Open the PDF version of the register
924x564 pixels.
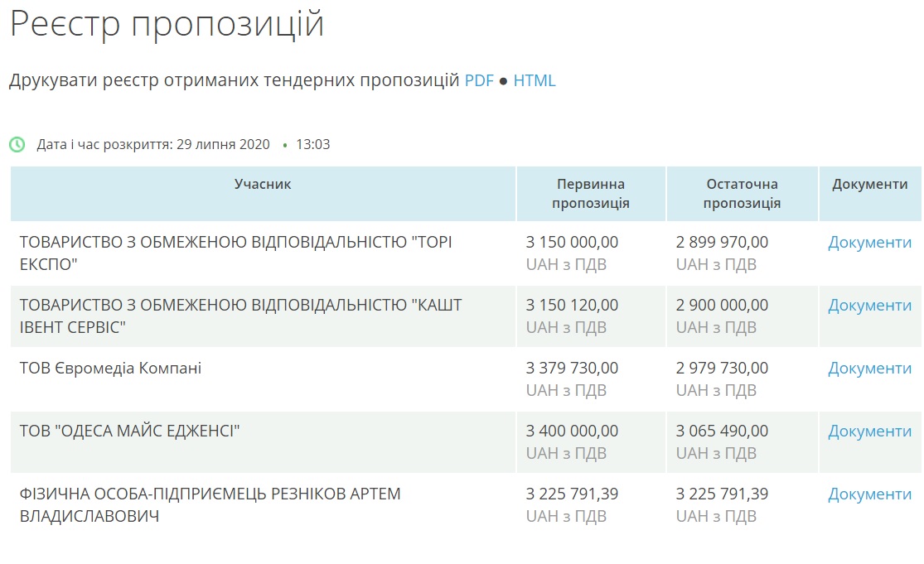(x=479, y=80)
